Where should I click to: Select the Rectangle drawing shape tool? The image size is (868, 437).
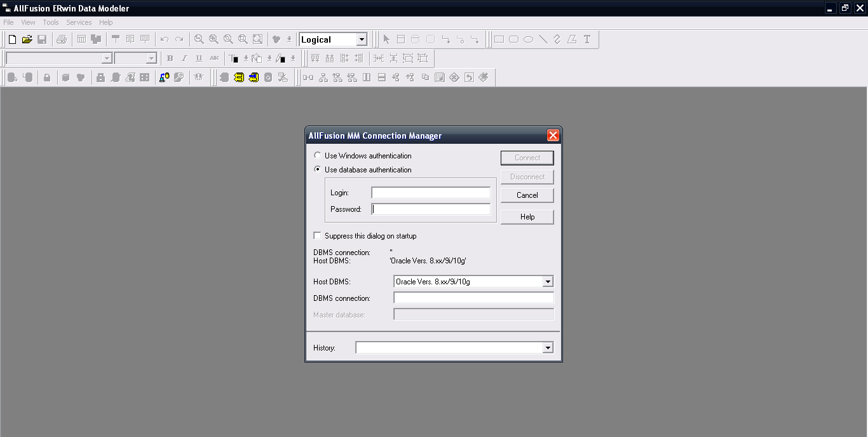click(x=499, y=39)
